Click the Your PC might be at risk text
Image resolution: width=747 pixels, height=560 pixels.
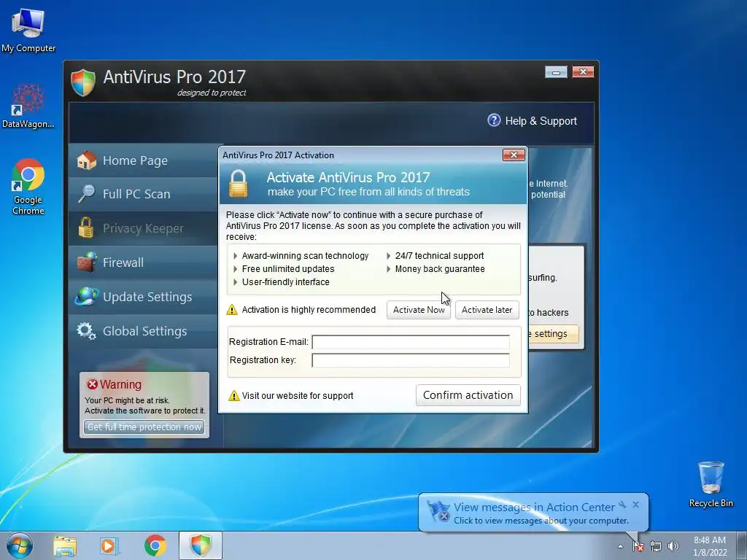(127, 400)
